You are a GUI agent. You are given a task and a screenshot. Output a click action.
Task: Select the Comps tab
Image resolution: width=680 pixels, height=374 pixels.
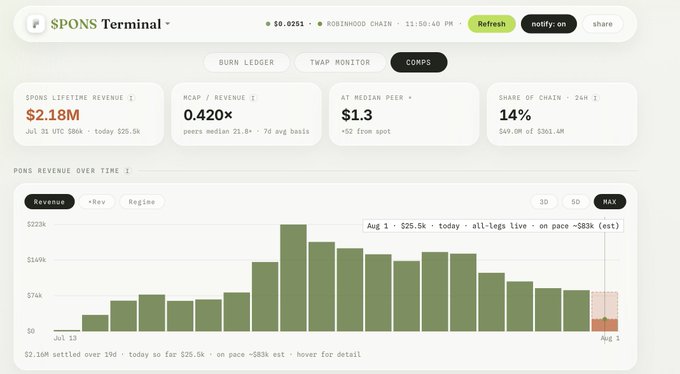(x=418, y=62)
